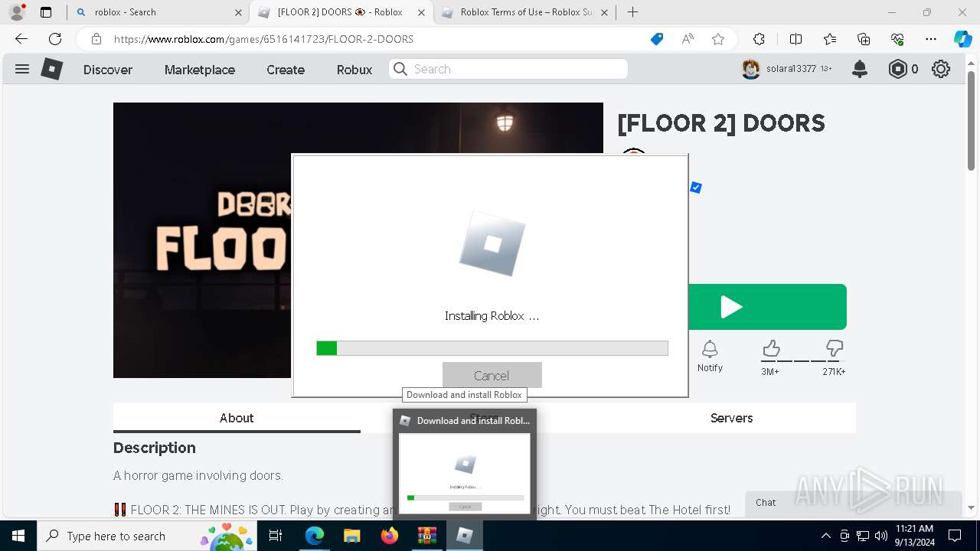Click the installer progress bar
Image resolution: width=980 pixels, height=551 pixels.
click(492, 348)
